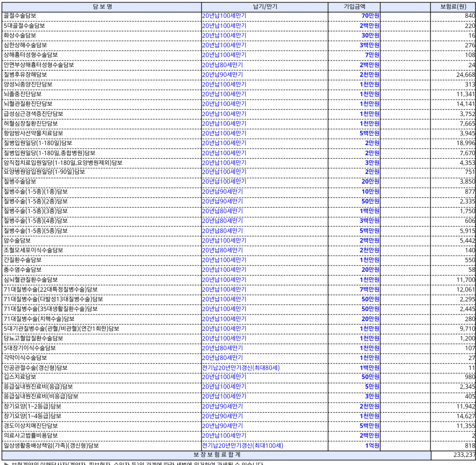
Task: Select the 골절수술담보 row name
Action: click(x=20, y=16)
